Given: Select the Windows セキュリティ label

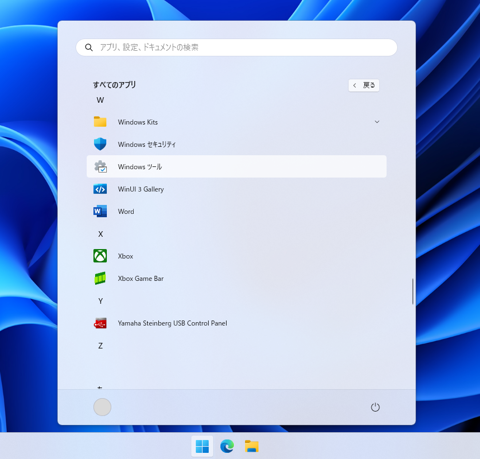Looking at the screenshot, I should (x=147, y=145).
